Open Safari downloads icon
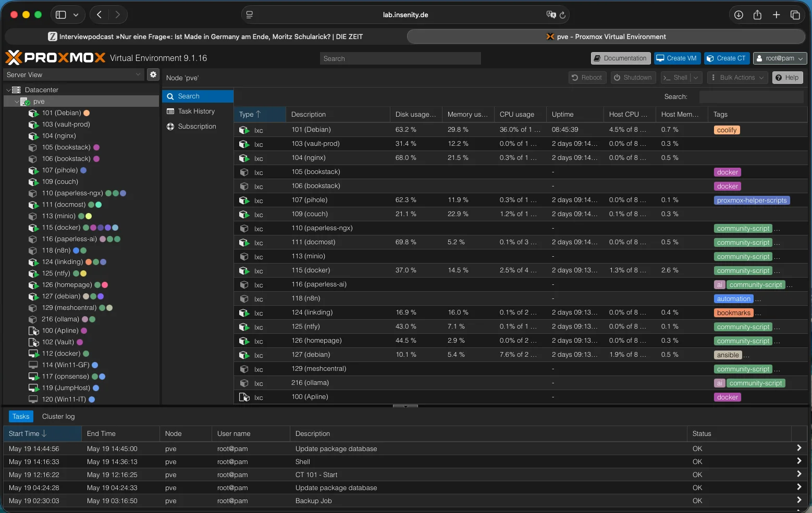The image size is (812, 513). [739, 15]
